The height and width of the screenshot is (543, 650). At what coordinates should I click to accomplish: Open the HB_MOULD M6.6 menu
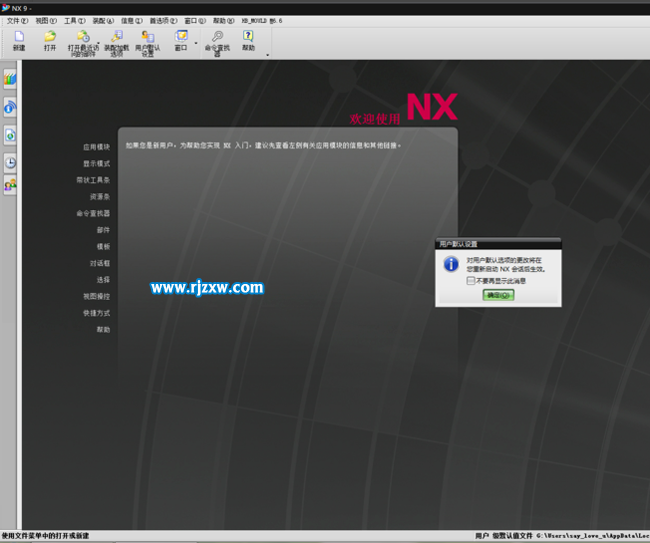pos(262,21)
